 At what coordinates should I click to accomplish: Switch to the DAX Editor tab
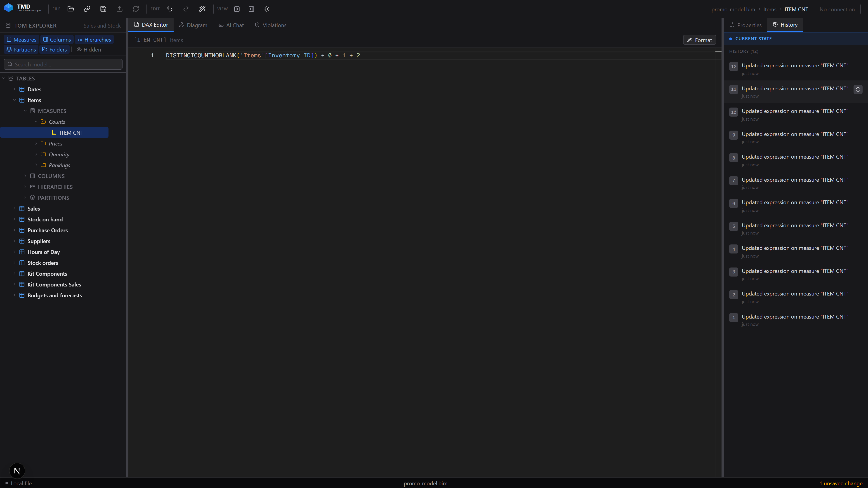coord(151,25)
